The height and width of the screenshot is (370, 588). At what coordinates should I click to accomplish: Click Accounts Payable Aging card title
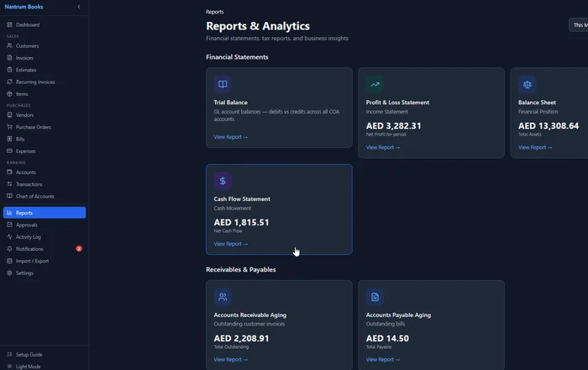[398, 315]
